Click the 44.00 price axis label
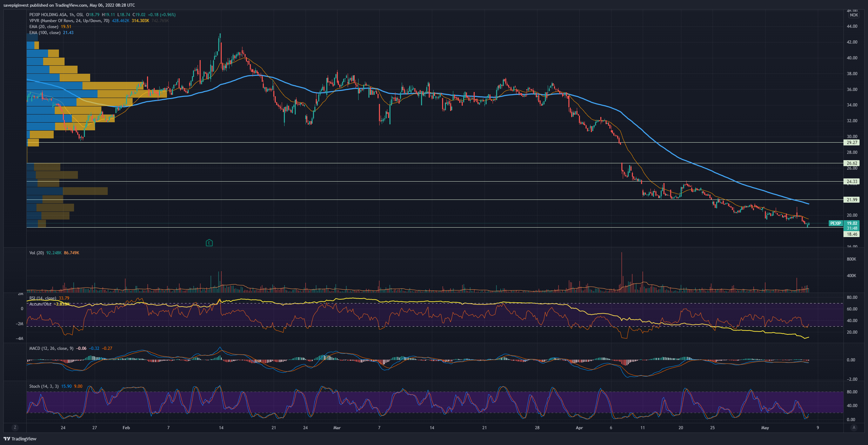The width and height of the screenshot is (868, 445). click(x=852, y=26)
